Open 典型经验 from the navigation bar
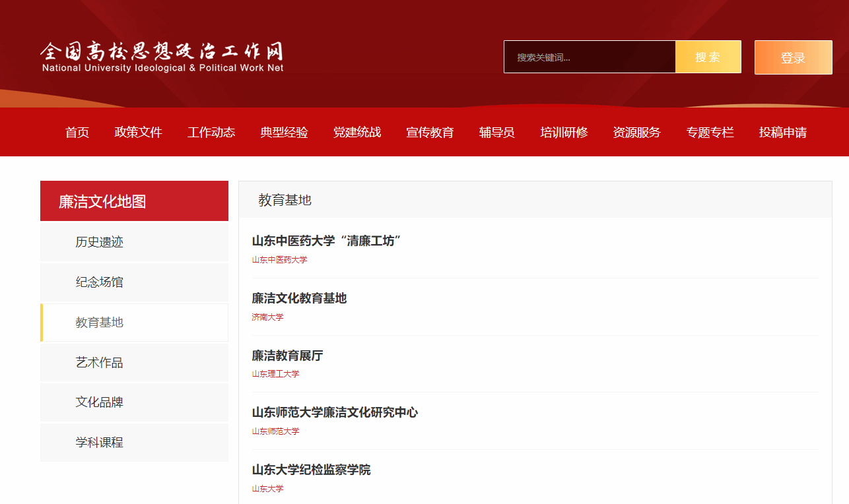The image size is (849, 504). click(x=284, y=132)
